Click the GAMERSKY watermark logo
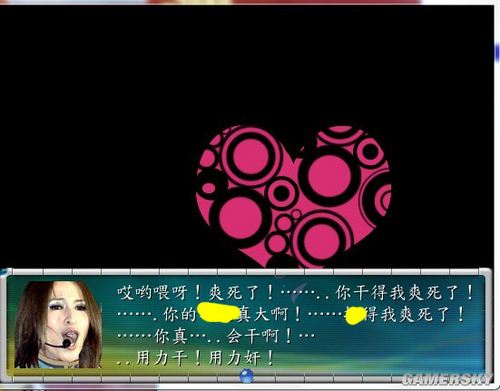500x391 pixels. pos(447,379)
